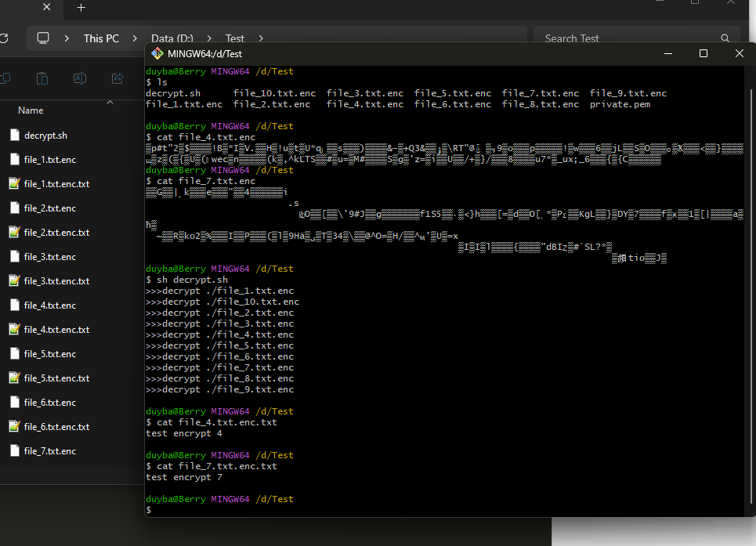The image size is (756, 546).
Task: Close the current File Explorer tab
Action: (x=46, y=7)
